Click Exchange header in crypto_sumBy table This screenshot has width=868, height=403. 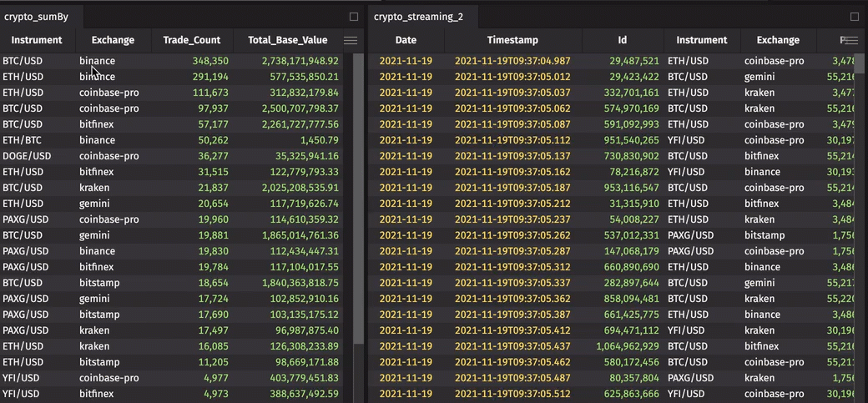coord(113,40)
